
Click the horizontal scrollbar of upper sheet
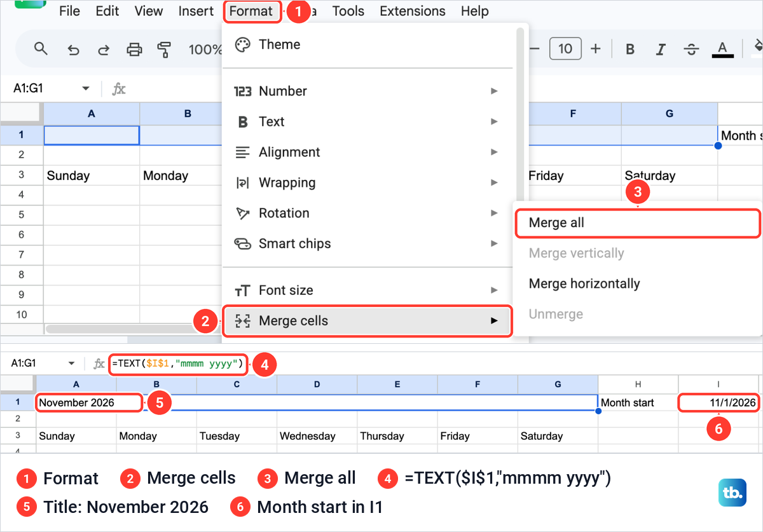132,329
